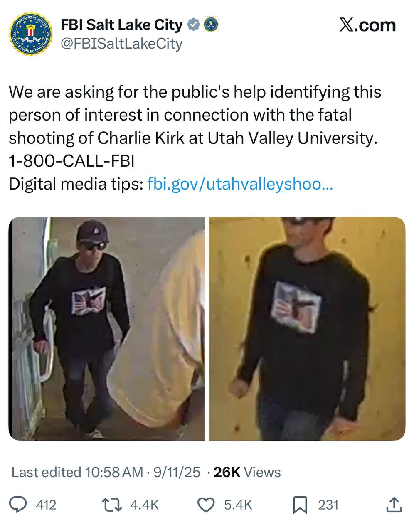The image size is (414, 532).
Task: Open the reply comment icon
Action: pyautogui.click(x=18, y=505)
